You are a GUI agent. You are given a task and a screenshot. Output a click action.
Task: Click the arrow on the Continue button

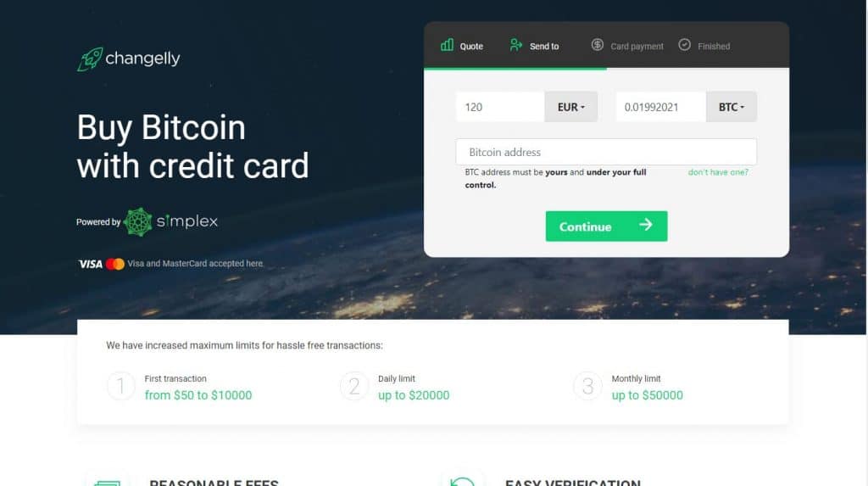[645, 225]
